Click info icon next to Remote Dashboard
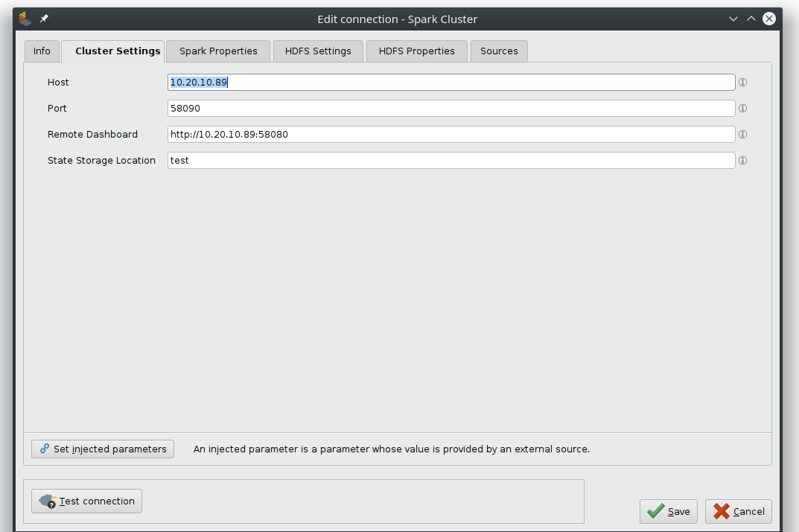 pos(742,135)
